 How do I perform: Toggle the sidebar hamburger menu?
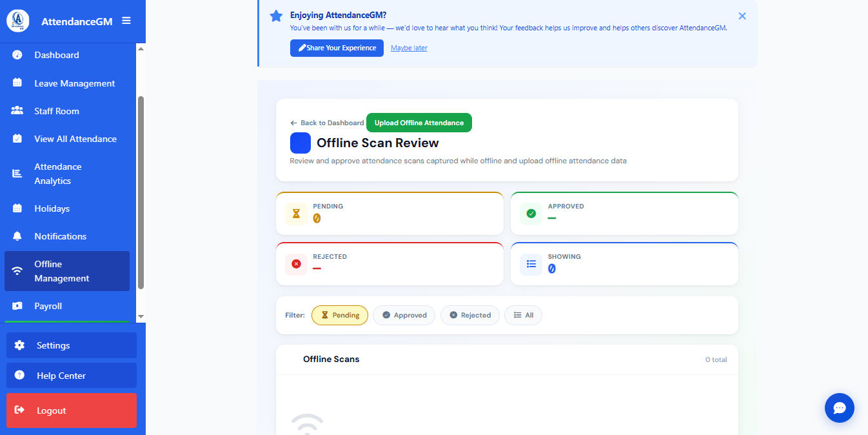click(x=126, y=21)
